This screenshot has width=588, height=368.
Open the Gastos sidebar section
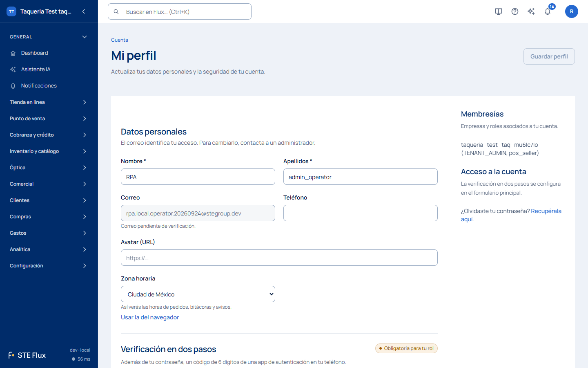[x=49, y=233]
